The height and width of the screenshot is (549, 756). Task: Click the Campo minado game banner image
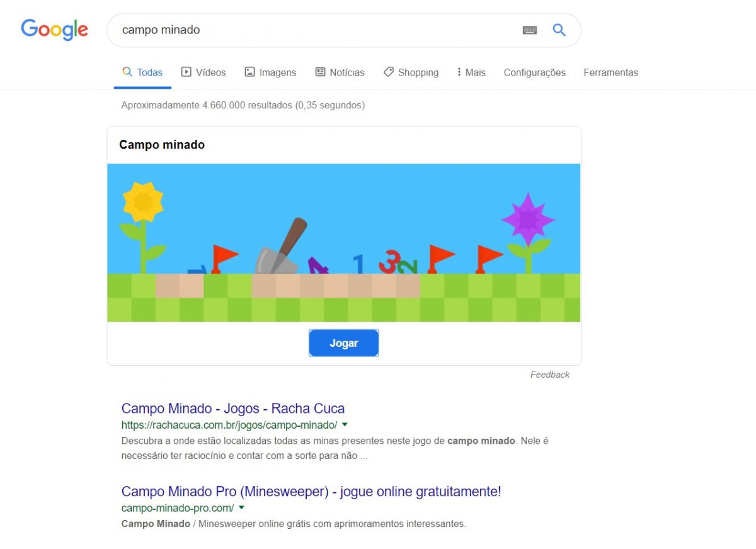point(344,243)
